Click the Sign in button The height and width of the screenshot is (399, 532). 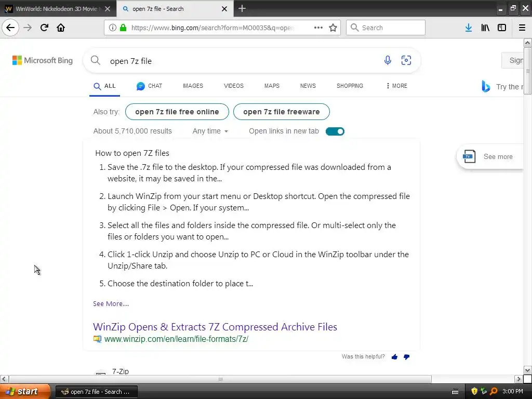click(513, 60)
